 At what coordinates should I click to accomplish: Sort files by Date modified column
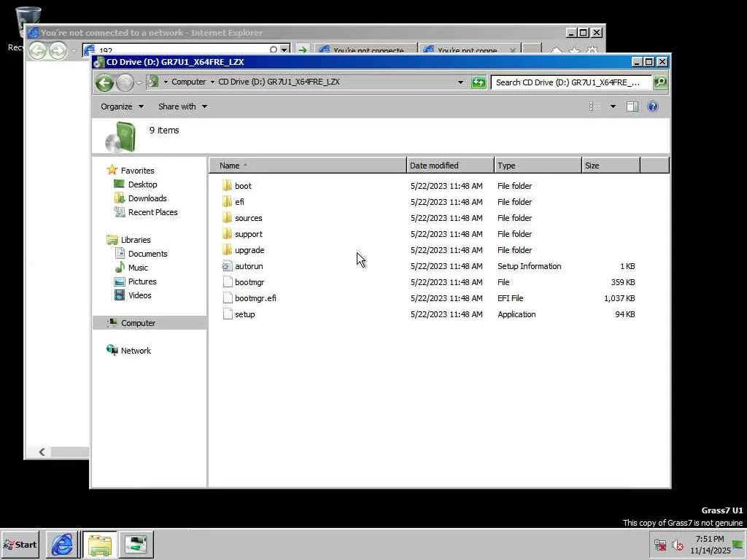[x=450, y=166]
